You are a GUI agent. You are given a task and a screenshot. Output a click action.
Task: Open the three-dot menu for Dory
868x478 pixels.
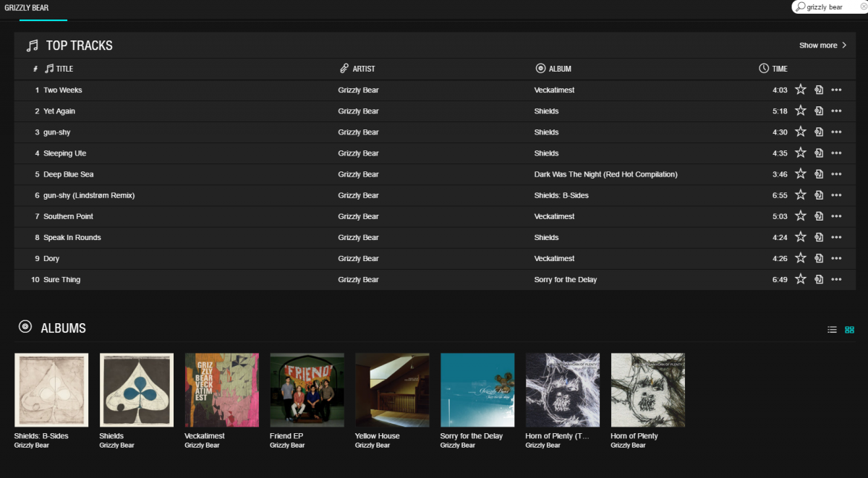[836, 257]
